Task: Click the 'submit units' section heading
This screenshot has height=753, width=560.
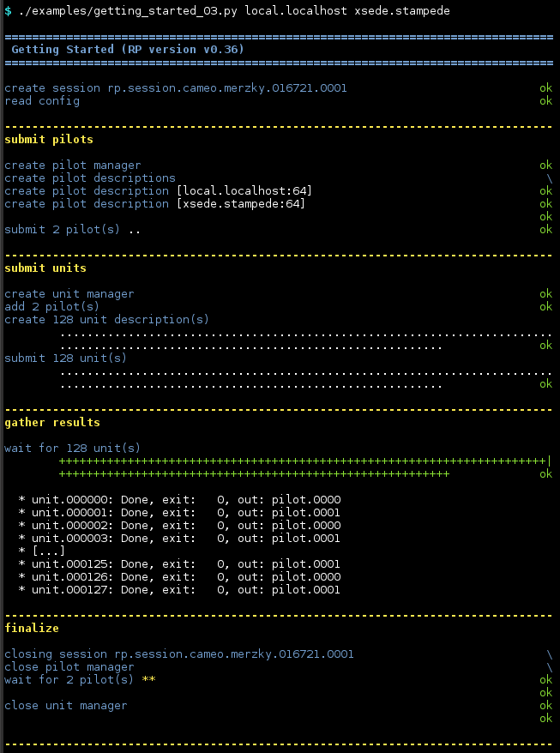Action: pyautogui.click(x=45, y=268)
